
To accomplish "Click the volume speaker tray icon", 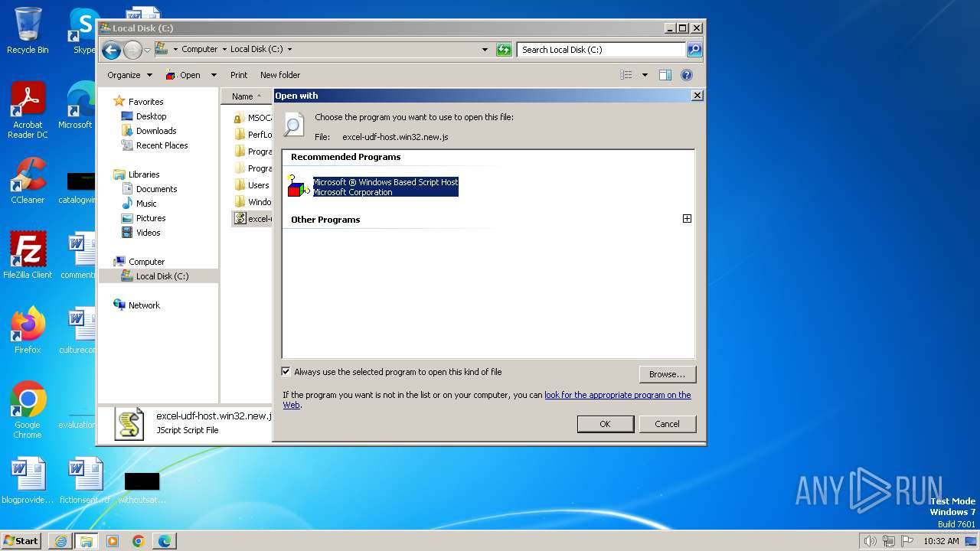I will [x=870, y=541].
